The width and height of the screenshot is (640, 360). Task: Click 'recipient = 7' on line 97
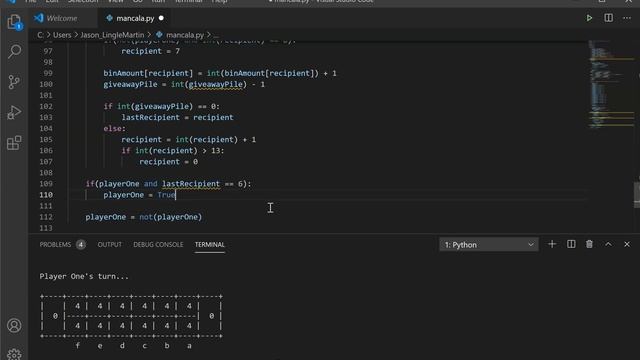[x=150, y=51]
